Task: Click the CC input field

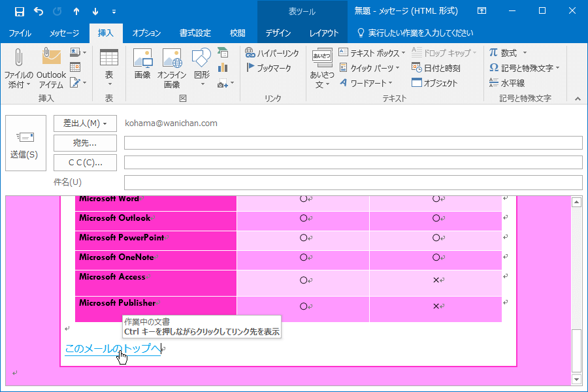Action: coord(353,163)
